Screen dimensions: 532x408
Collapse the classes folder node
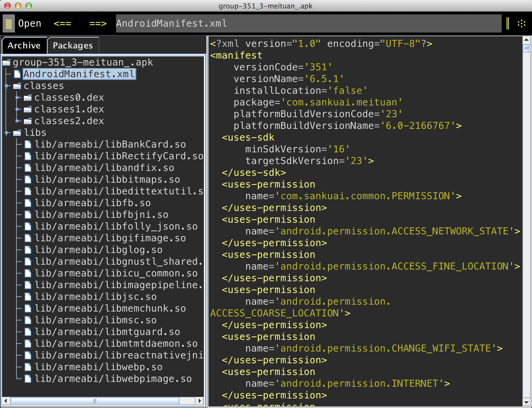pyautogui.click(x=7, y=86)
